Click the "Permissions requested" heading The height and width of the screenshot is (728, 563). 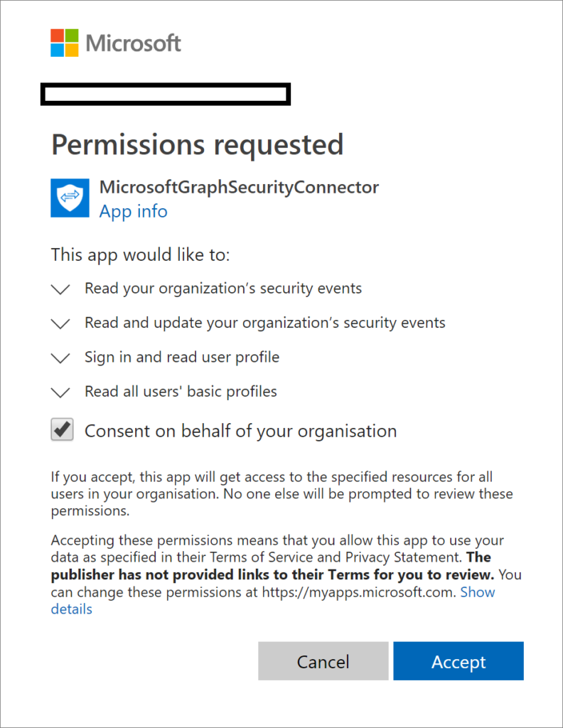tap(196, 144)
